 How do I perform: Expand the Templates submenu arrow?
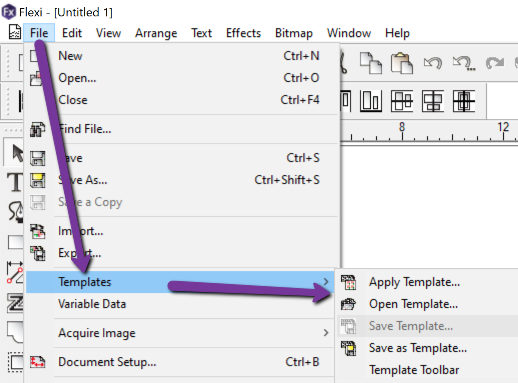[x=326, y=282]
